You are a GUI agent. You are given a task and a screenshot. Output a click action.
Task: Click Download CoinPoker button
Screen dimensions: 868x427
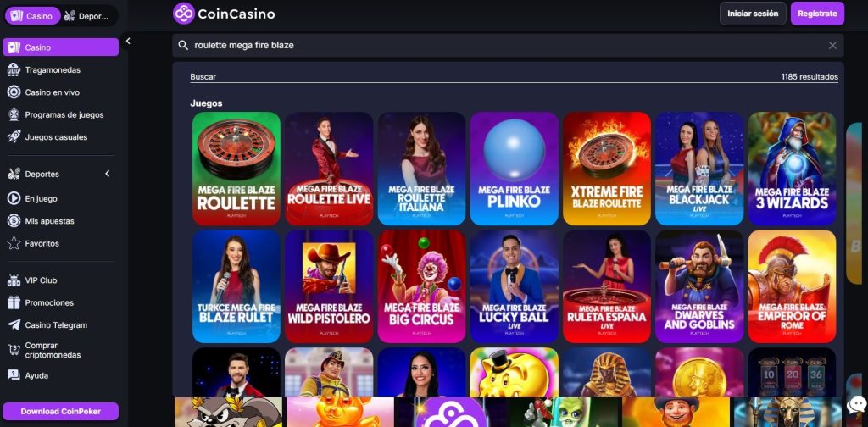point(60,412)
